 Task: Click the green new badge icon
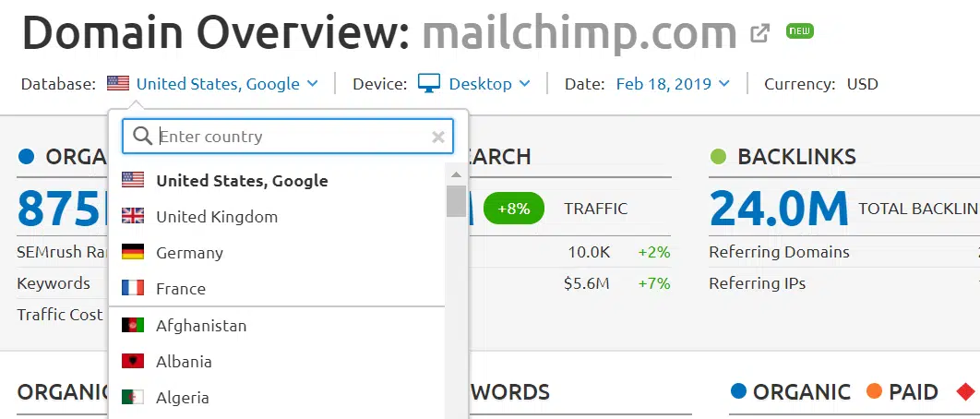tap(799, 31)
